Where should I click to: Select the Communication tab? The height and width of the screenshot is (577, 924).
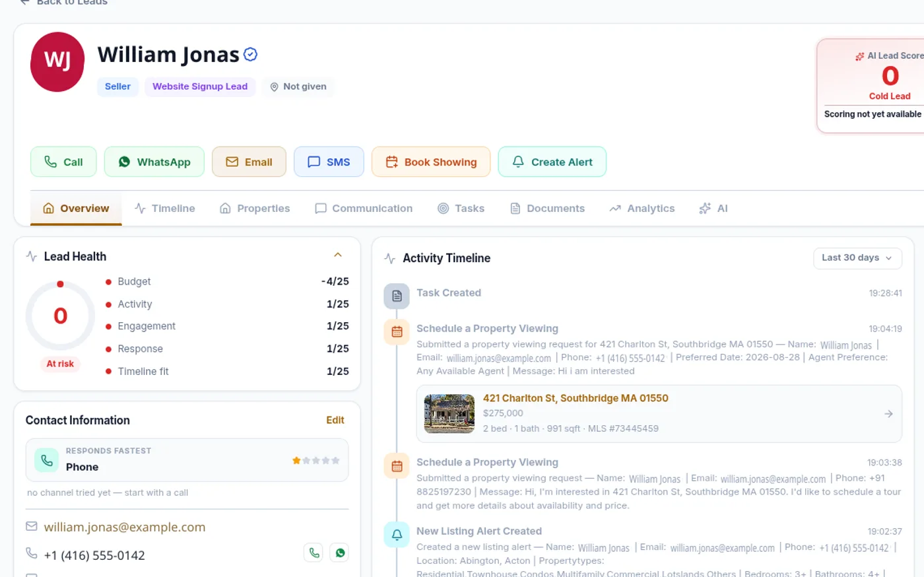coord(364,209)
